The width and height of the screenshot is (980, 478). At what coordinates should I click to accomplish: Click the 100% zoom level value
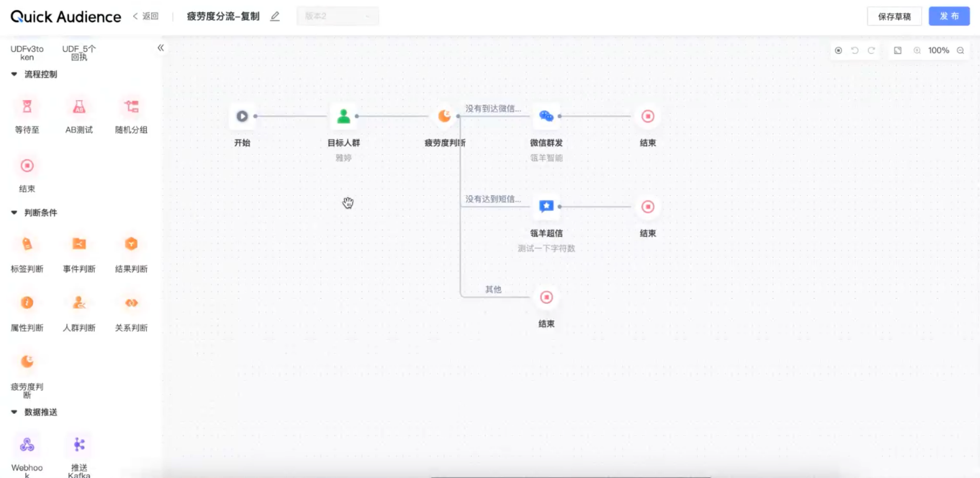(x=939, y=51)
